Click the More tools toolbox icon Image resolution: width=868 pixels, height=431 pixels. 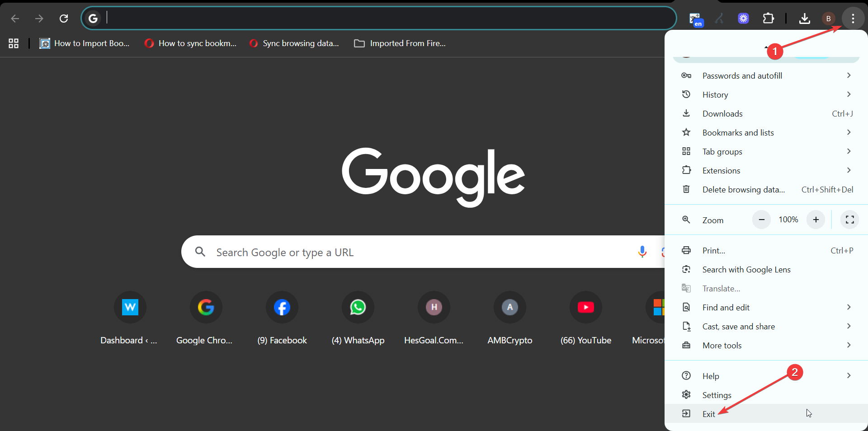click(686, 345)
